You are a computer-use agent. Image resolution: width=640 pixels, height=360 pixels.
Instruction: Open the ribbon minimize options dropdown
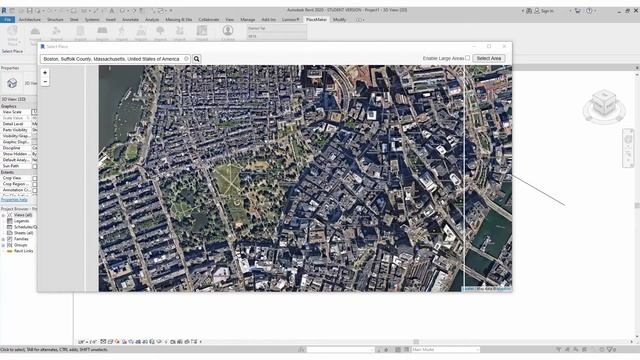click(x=360, y=20)
